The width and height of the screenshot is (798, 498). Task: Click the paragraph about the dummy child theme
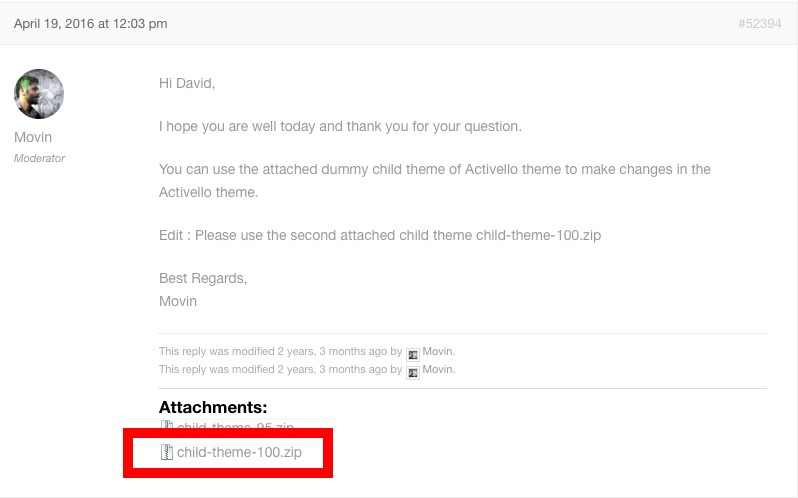(434, 170)
